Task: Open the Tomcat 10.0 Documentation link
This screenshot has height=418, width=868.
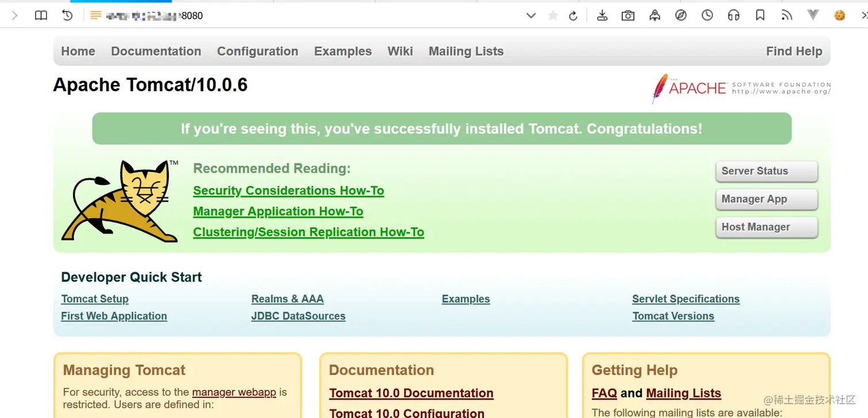Action: (412, 393)
